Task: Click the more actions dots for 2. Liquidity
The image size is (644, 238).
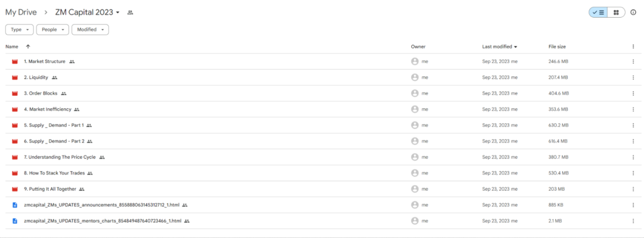Action: coord(633,77)
